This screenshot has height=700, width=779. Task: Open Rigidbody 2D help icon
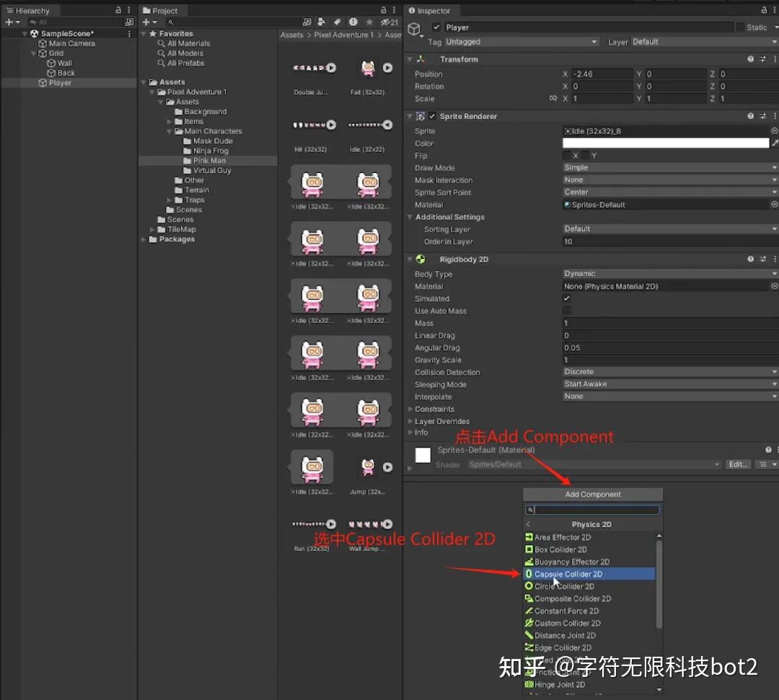pos(750,259)
